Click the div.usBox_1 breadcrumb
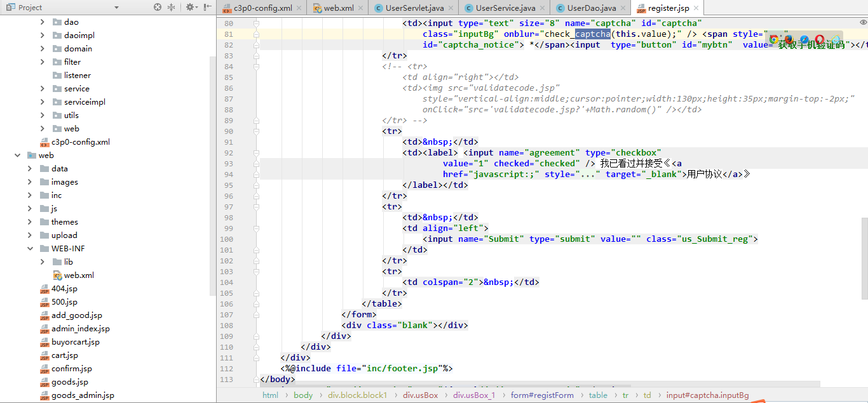This screenshot has width=868, height=403. pos(474,395)
